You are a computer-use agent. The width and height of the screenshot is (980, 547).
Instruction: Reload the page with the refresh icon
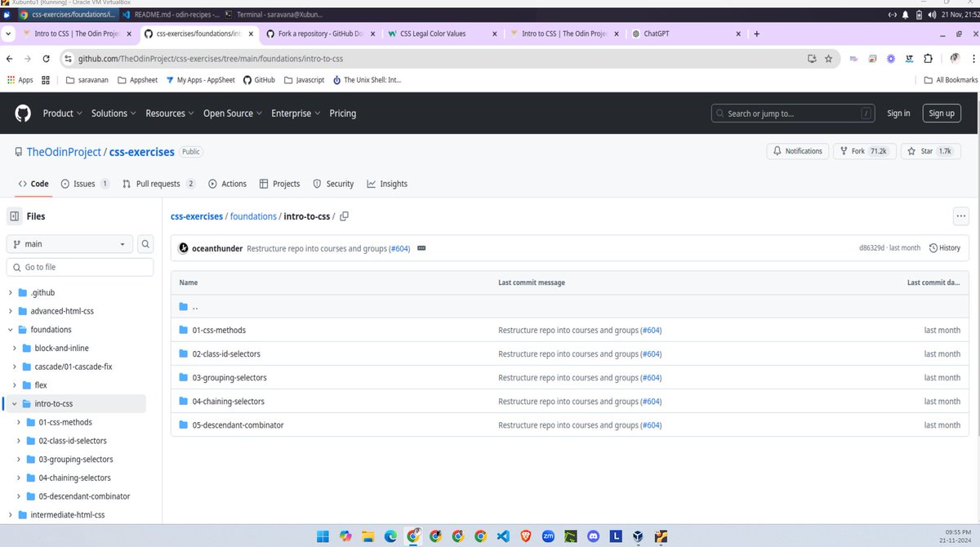[46, 59]
